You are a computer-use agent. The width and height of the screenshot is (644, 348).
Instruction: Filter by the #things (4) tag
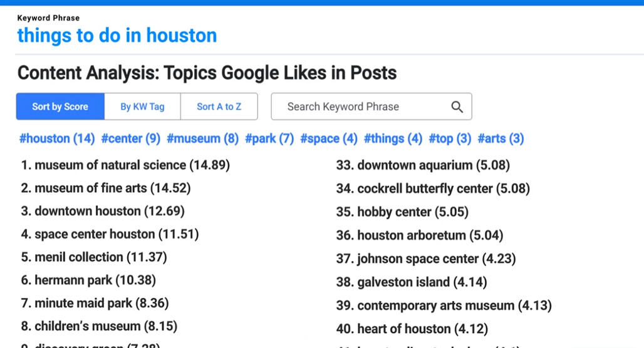393,139
